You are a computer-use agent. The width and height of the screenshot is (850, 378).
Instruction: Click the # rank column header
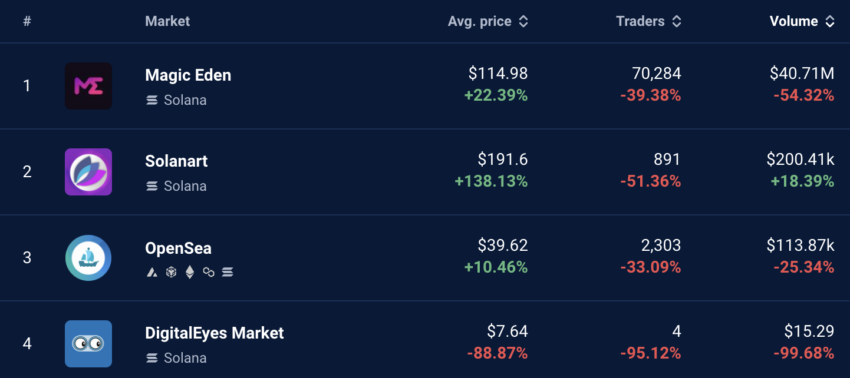point(27,22)
